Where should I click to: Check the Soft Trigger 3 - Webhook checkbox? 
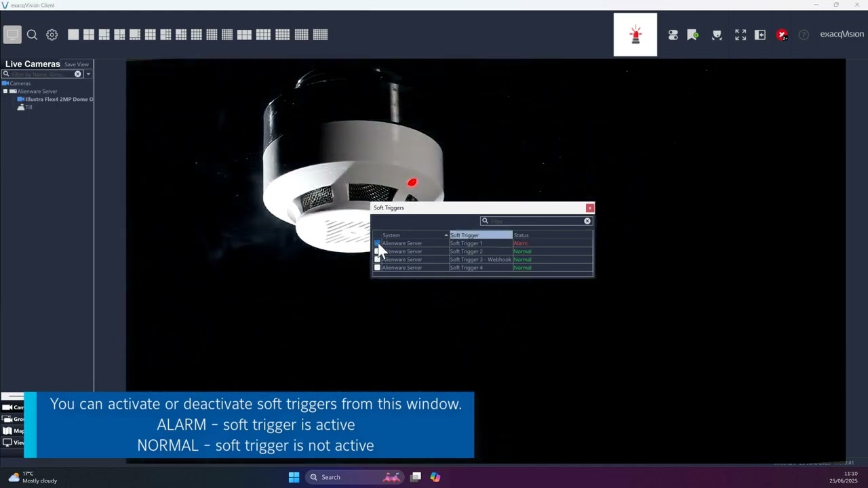coord(378,259)
